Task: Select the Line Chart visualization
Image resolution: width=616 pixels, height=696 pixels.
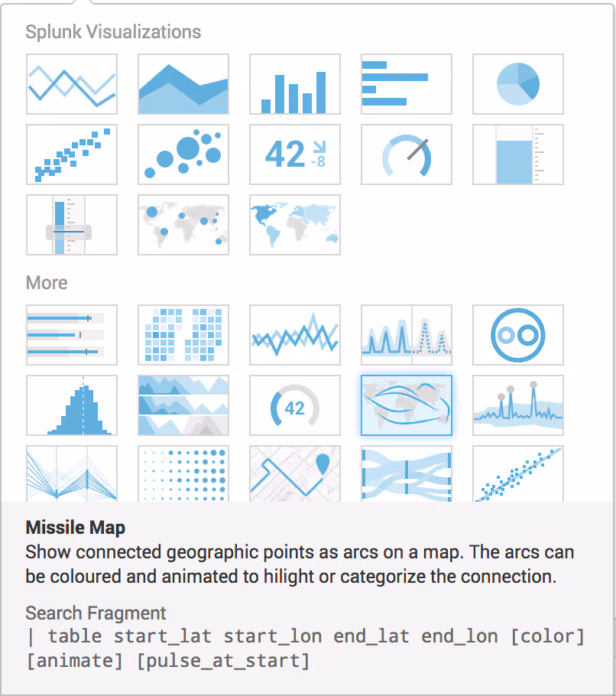Action: [72, 84]
